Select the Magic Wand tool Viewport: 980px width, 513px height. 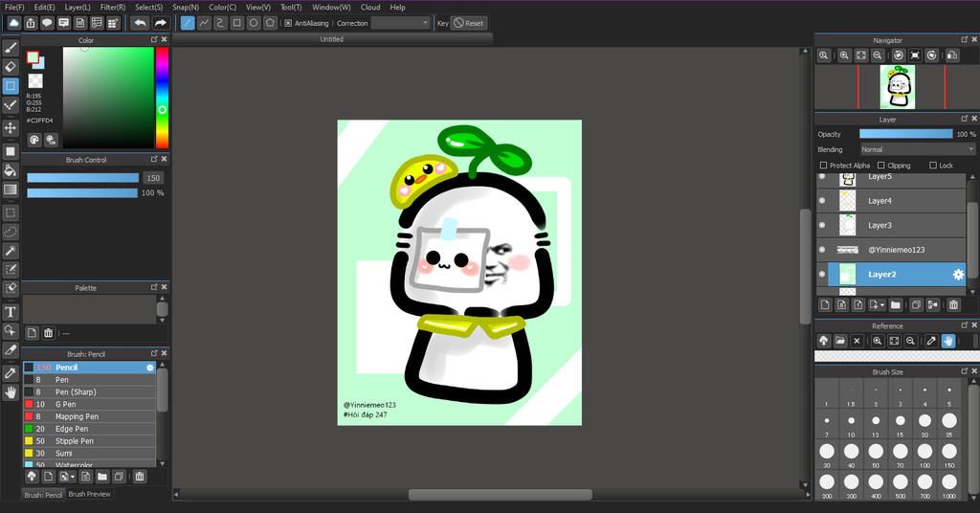[11, 251]
